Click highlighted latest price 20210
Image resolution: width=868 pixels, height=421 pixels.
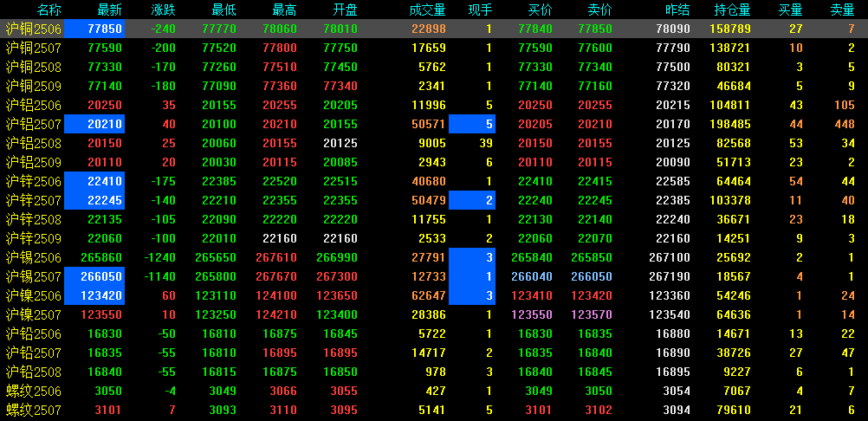click(94, 124)
